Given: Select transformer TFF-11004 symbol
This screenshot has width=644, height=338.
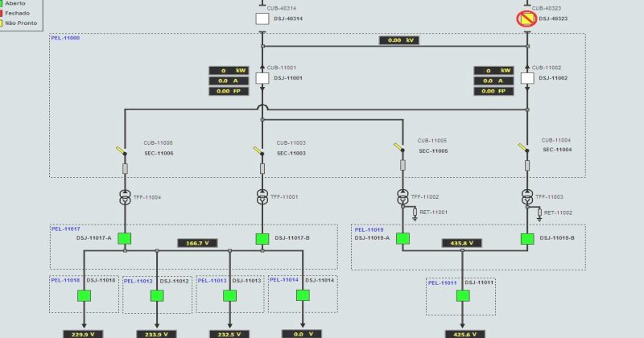Looking at the screenshot, I should pos(125,196).
